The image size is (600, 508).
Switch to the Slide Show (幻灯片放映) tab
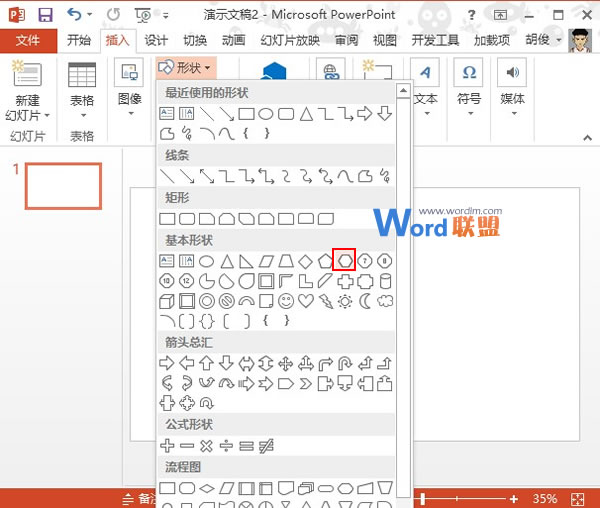click(290, 40)
